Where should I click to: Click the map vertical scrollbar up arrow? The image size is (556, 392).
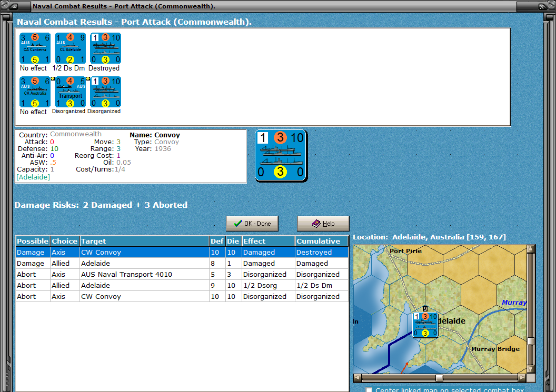tap(531, 249)
